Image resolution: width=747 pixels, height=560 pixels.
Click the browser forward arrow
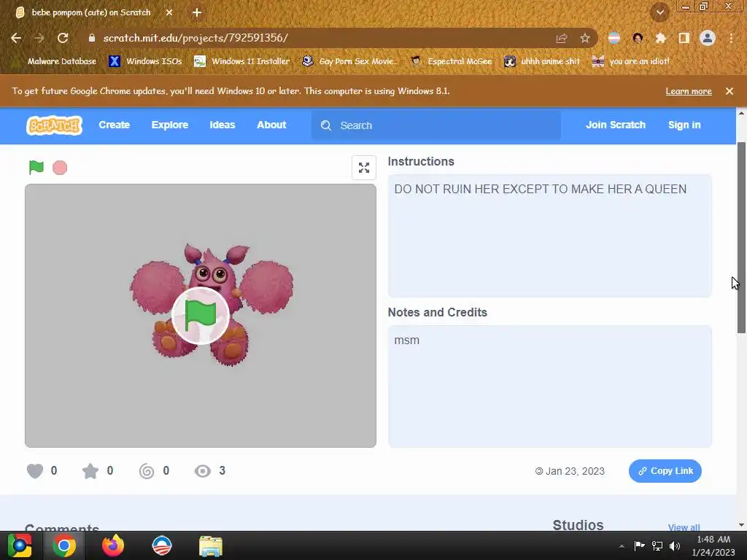click(39, 38)
